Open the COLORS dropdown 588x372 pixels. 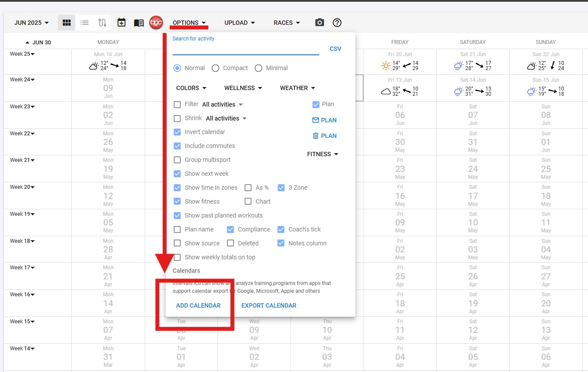pyautogui.click(x=191, y=88)
